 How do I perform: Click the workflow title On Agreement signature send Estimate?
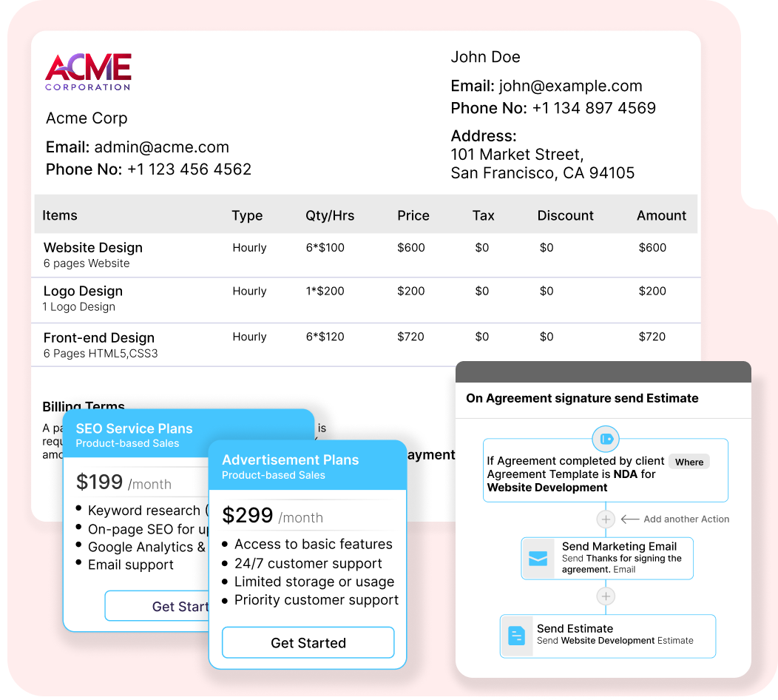[582, 398]
